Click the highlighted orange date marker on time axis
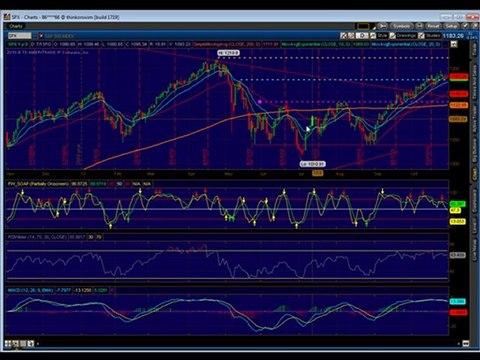Image resolution: width=480 pixels, height=360 pixels. (x=317, y=173)
